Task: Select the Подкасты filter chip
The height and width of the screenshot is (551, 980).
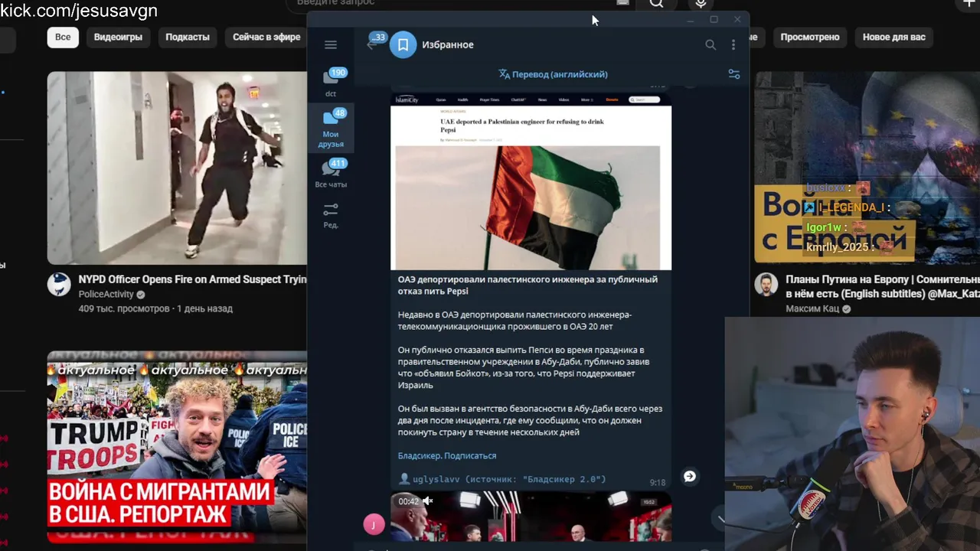Action: coord(188,37)
